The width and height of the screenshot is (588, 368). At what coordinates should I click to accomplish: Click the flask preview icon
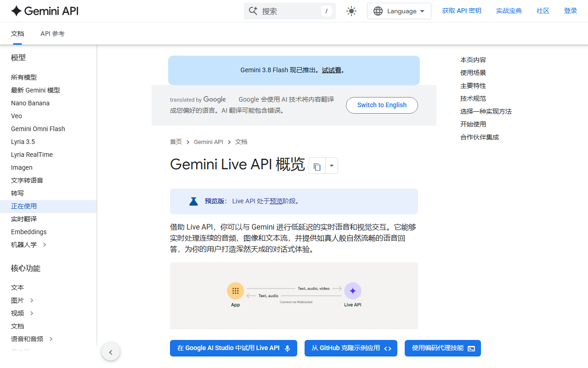(x=193, y=201)
